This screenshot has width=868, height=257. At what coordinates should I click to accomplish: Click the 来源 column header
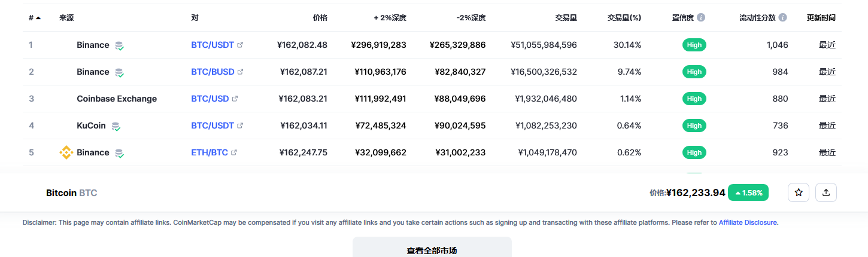(66, 18)
